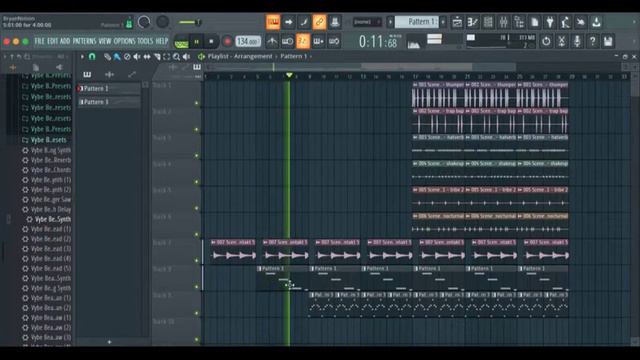Screen dimensions: 640x360
Task: Open the TOOLS menu
Action: 145,41
